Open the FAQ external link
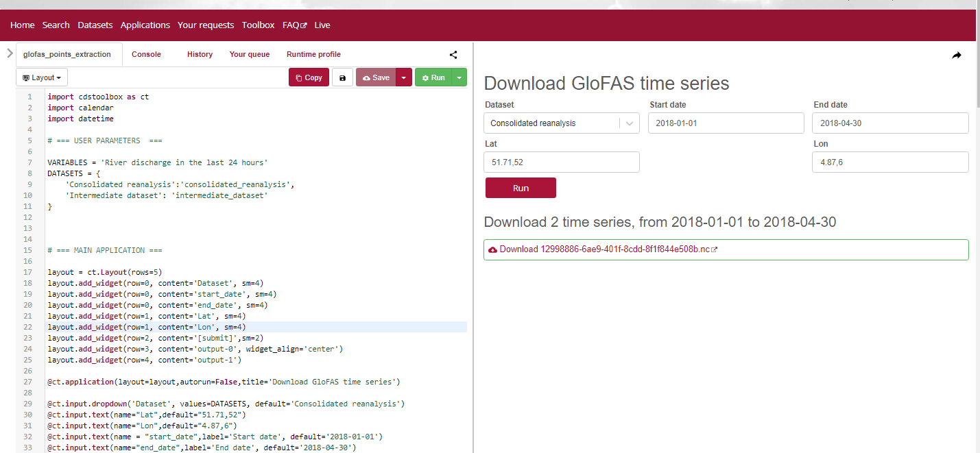 pos(295,25)
